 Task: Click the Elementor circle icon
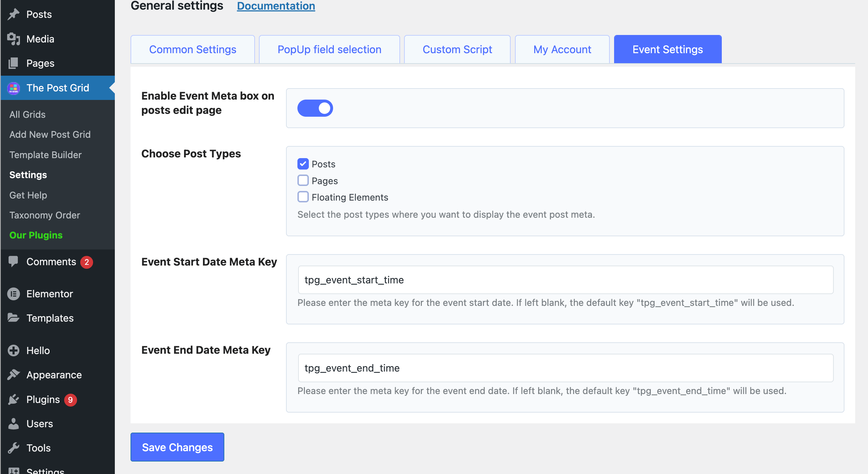click(x=14, y=294)
